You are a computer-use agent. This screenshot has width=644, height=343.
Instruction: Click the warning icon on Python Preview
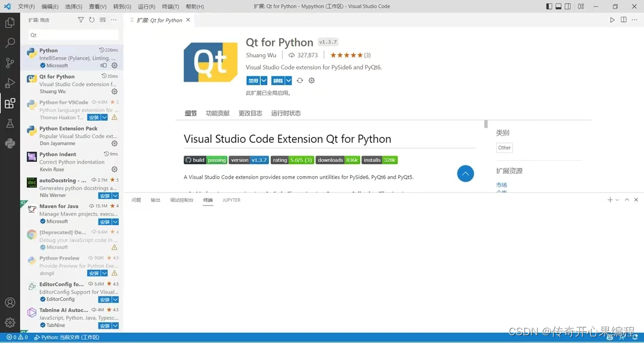114,273
